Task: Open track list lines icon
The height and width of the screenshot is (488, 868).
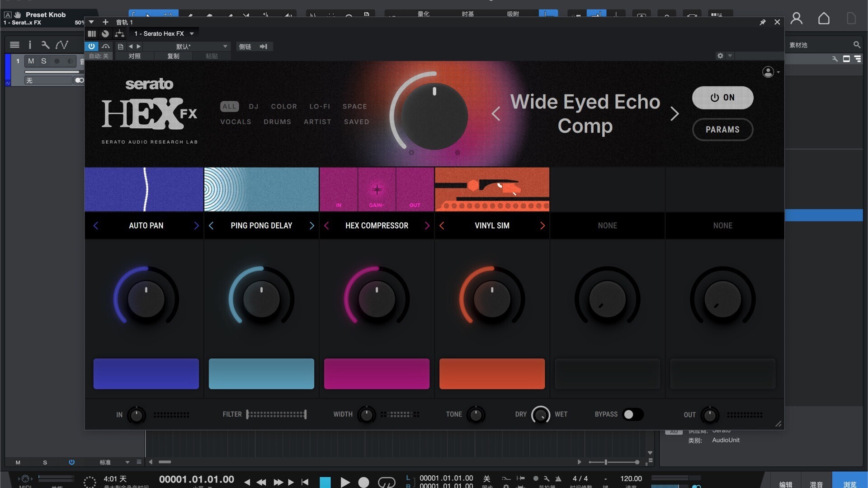Action: click(x=14, y=45)
